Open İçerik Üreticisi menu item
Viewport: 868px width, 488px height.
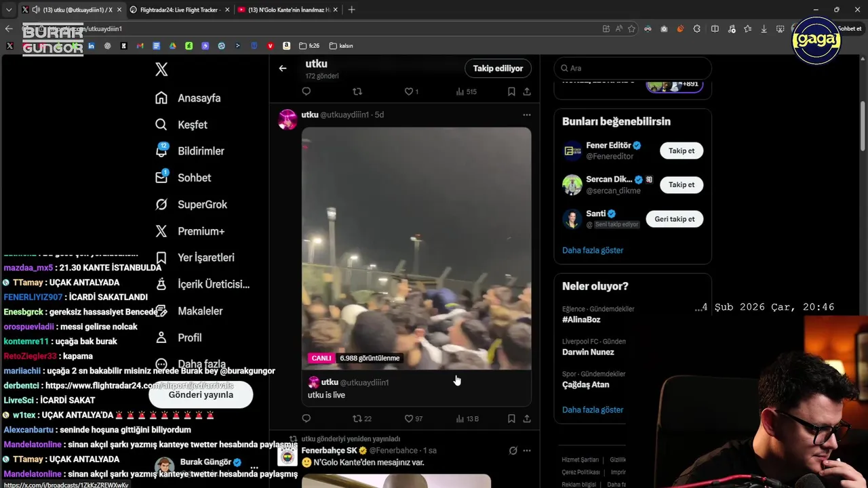(x=202, y=284)
